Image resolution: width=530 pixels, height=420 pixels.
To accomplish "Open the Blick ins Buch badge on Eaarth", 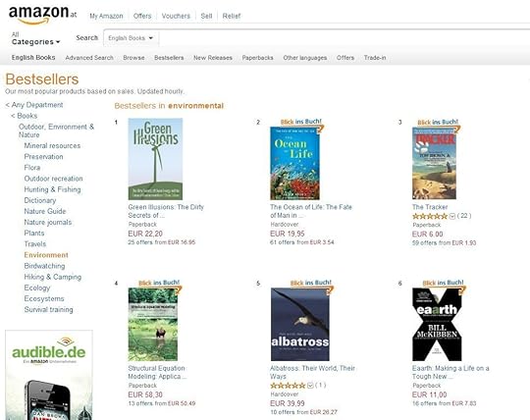I will (x=444, y=283).
